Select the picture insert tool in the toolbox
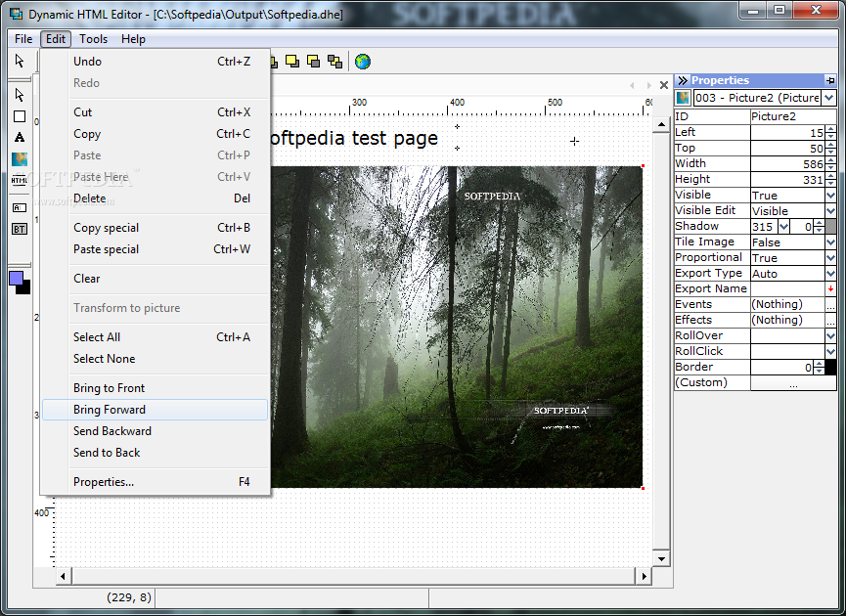846x616 pixels. [x=20, y=159]
